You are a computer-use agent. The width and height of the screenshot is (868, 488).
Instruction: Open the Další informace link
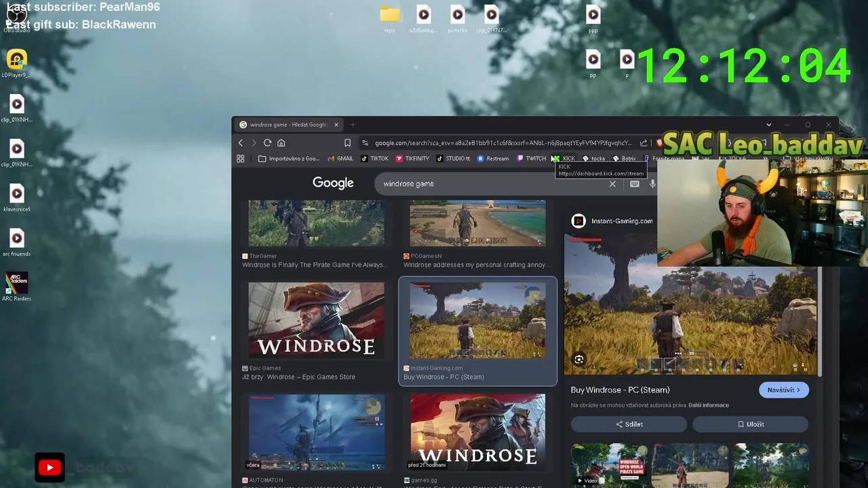click(709, 405)
